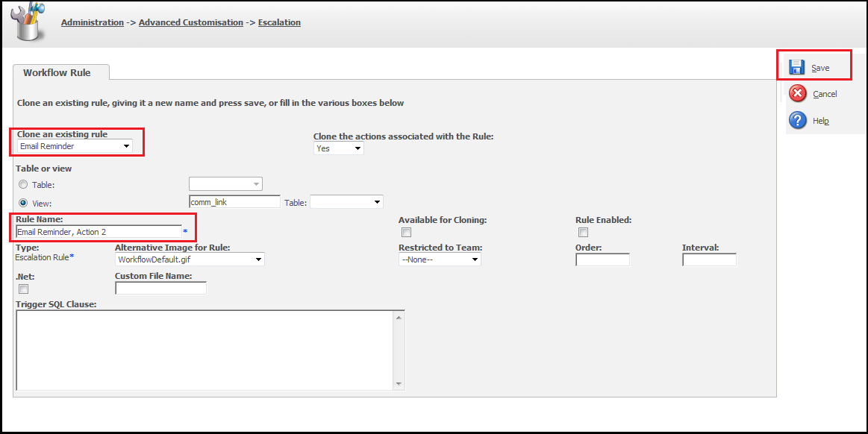868x434 pixels.
Task: Click the Order input field
Action: [x=602, y=260]
